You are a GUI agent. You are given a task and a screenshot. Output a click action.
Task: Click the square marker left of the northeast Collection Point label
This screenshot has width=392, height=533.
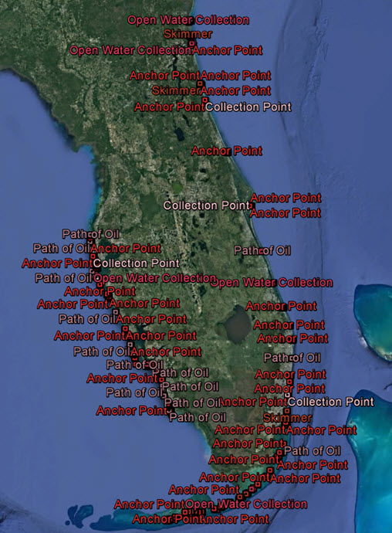point(204,100)
